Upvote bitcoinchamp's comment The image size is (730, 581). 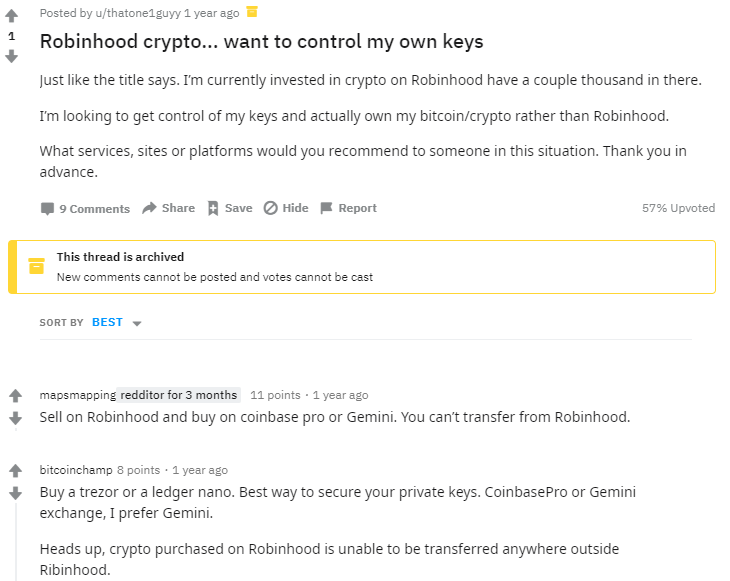pos(15,471)
